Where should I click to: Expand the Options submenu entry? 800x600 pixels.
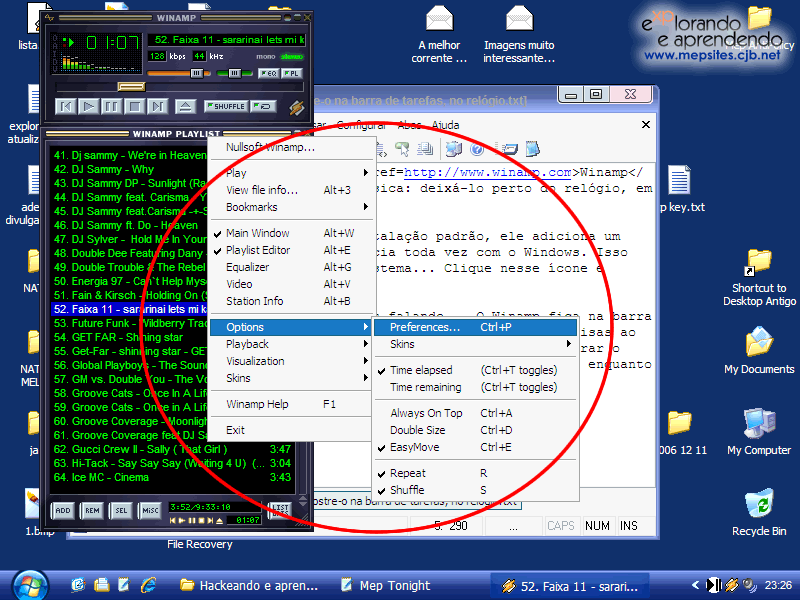point(291,327)
